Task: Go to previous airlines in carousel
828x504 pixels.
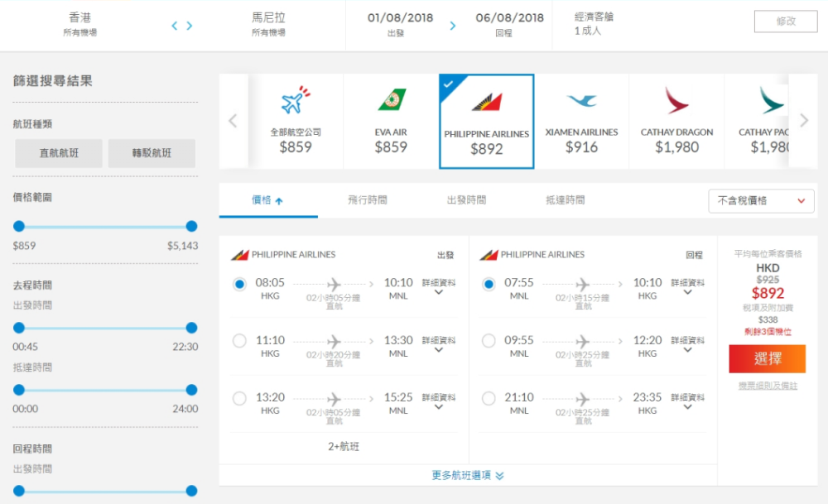Action: tap(233, 121)
